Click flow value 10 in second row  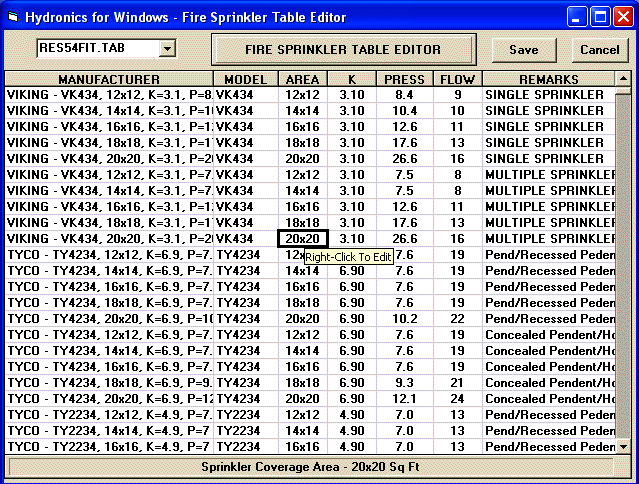(x=458, y=111)
